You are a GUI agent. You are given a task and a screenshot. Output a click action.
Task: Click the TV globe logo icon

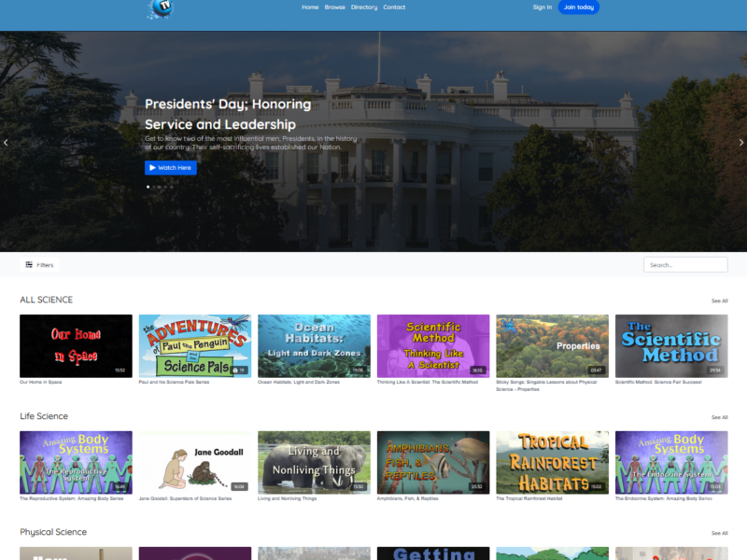[161, 8]
